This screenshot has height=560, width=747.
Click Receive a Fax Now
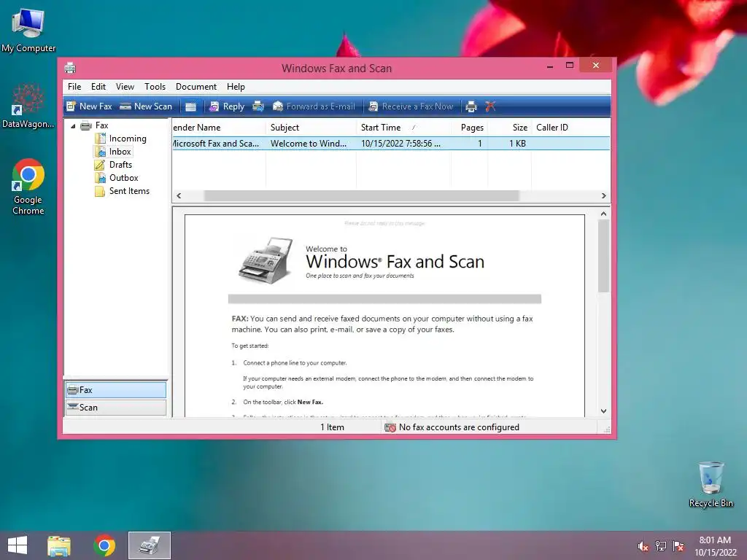tap(411, 106)
